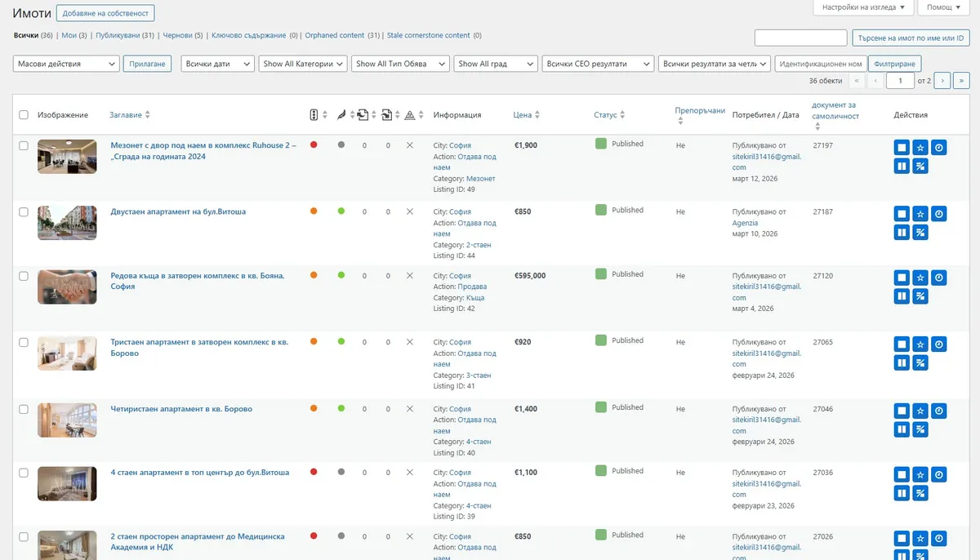Switch to the Публикувани filter tab
Viewport: 980px width, 560px height.
point(118,36)
